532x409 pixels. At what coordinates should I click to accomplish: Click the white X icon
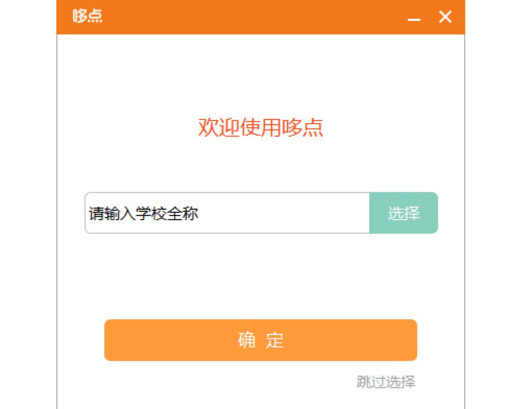coord(445,17)
